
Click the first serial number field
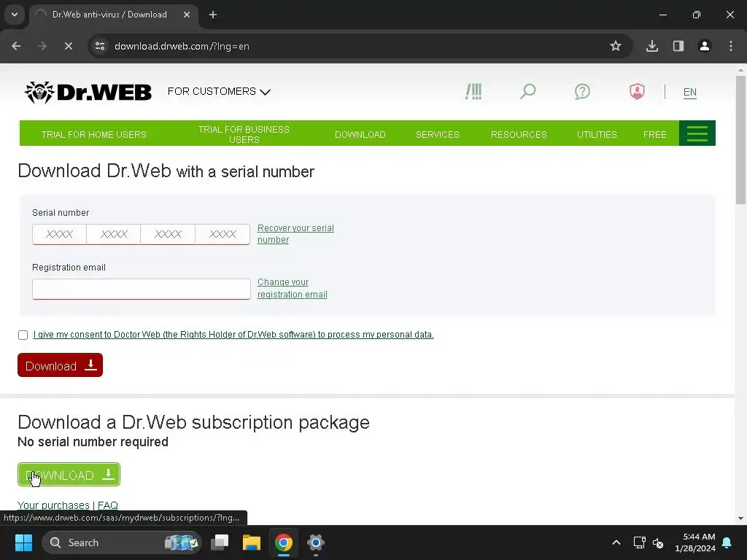tap(60, 234)
